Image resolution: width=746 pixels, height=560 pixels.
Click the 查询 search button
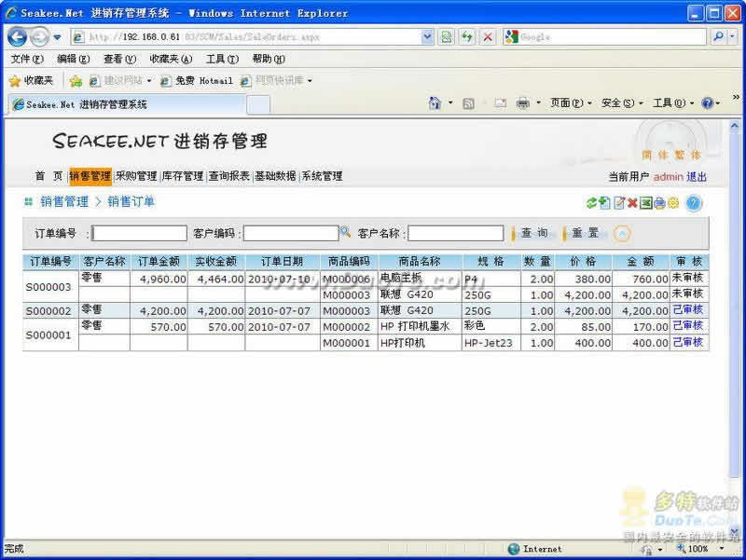coord(534,233)
